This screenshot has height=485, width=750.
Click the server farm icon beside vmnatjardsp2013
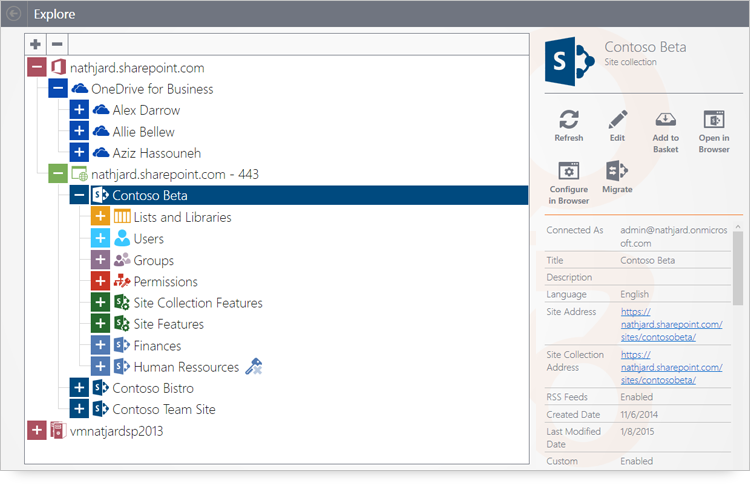(x=58, y=430)
